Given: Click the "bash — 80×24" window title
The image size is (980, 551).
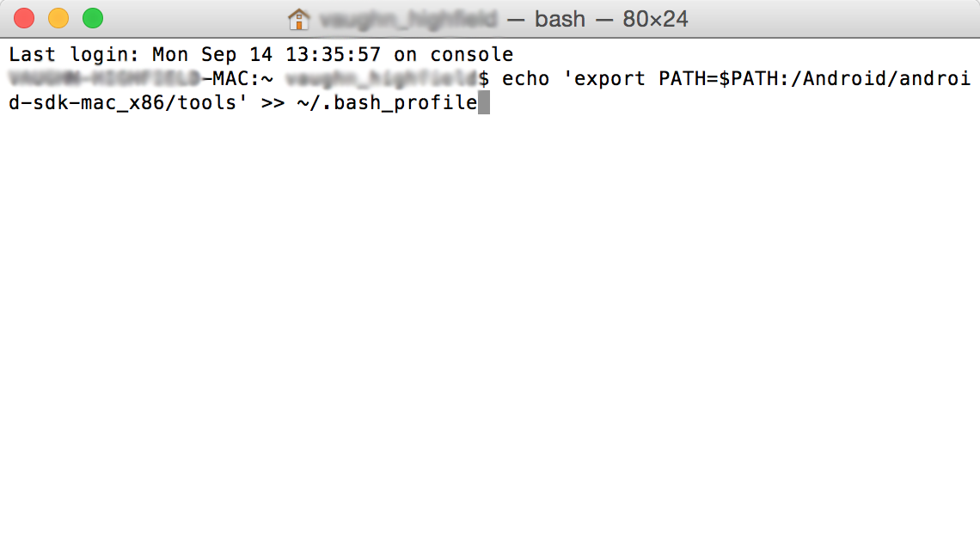Looking at the screenshot, I should [x=611, y=18].
